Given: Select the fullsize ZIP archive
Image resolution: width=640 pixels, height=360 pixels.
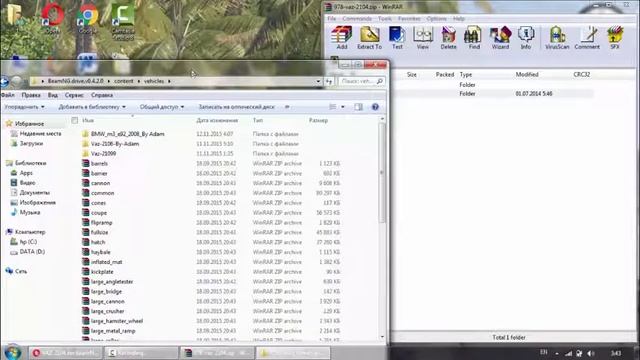Looking at the screenshot, I should [x=100, y=232].
